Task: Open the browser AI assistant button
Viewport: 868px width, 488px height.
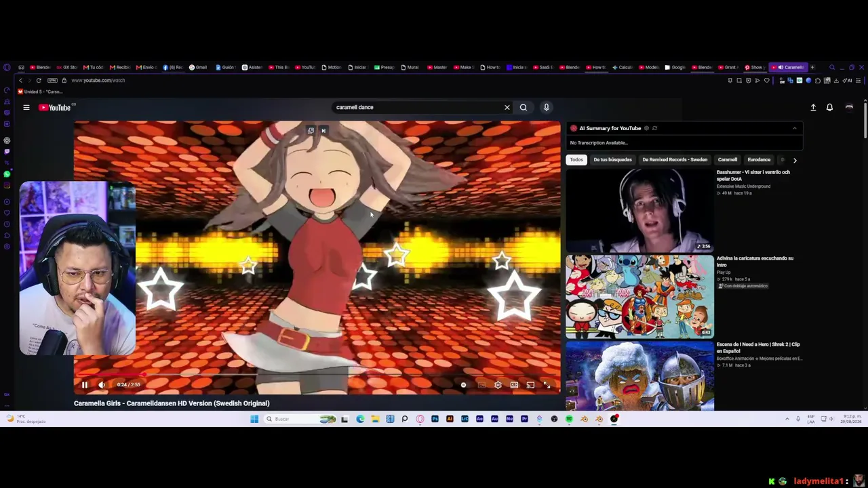Action: click(848, 81)
